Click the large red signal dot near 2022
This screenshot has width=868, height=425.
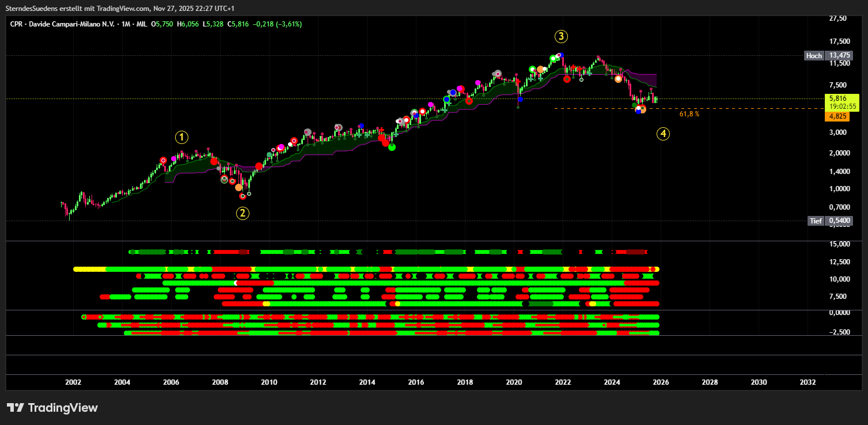tap(567, 79)
